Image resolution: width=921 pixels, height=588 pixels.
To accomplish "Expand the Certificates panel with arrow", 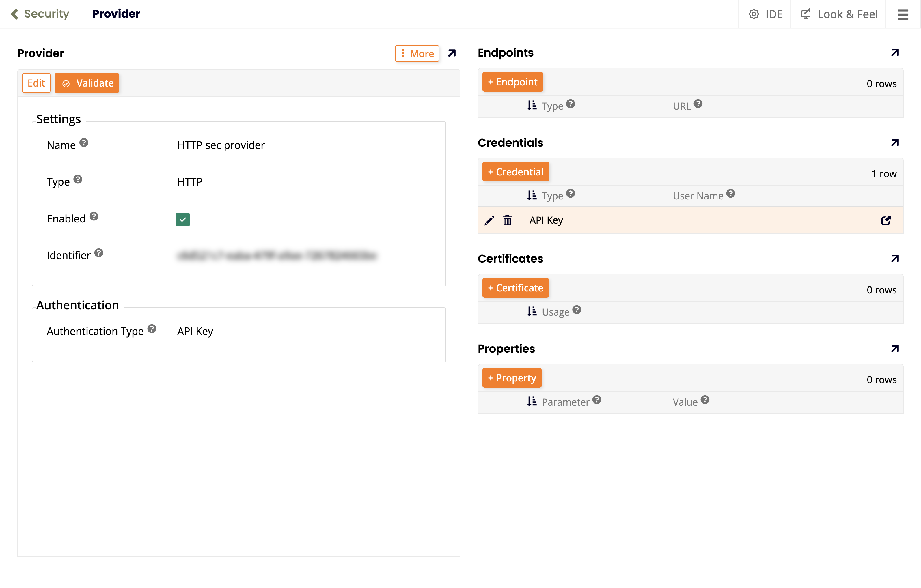I will tap(895, 259).
